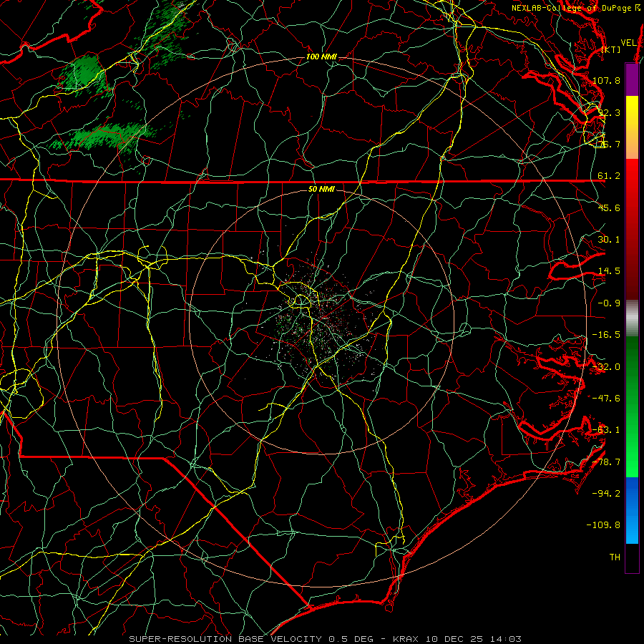Click the 45.6 velocity scale value
The height and width of the screenshot is (644, 644).
pyautogui.click(x=609, y=208)
